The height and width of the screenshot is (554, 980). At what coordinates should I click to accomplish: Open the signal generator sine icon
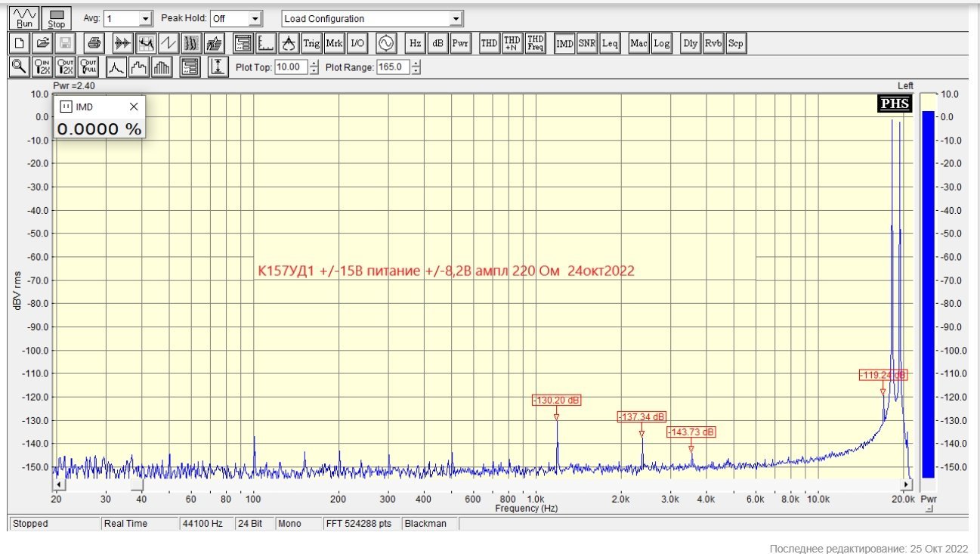386,43
